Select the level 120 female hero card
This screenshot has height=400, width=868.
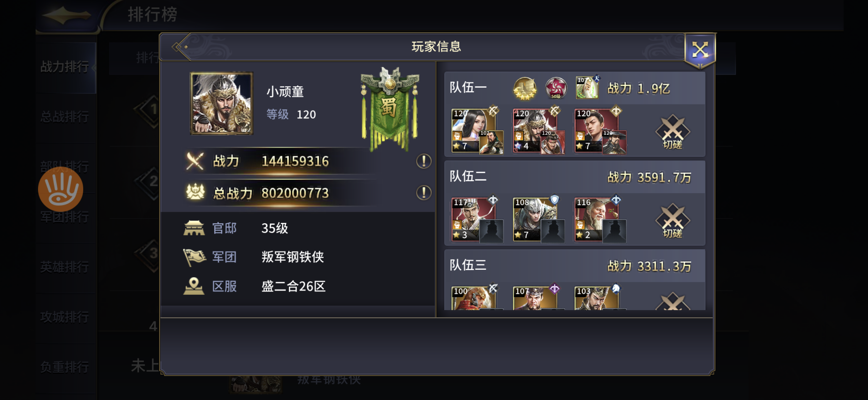coord(473,131)
